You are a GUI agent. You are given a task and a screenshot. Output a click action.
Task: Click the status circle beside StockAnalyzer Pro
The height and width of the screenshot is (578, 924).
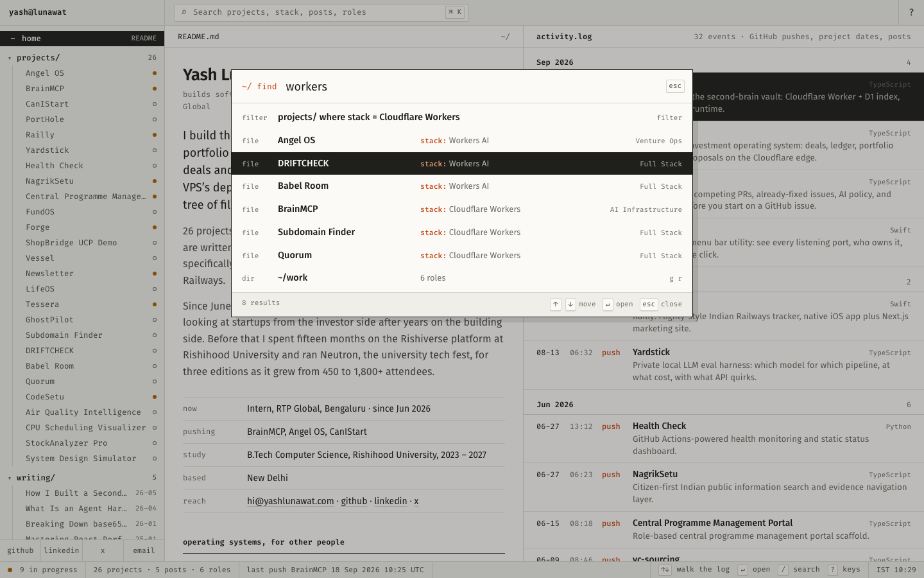155,443
